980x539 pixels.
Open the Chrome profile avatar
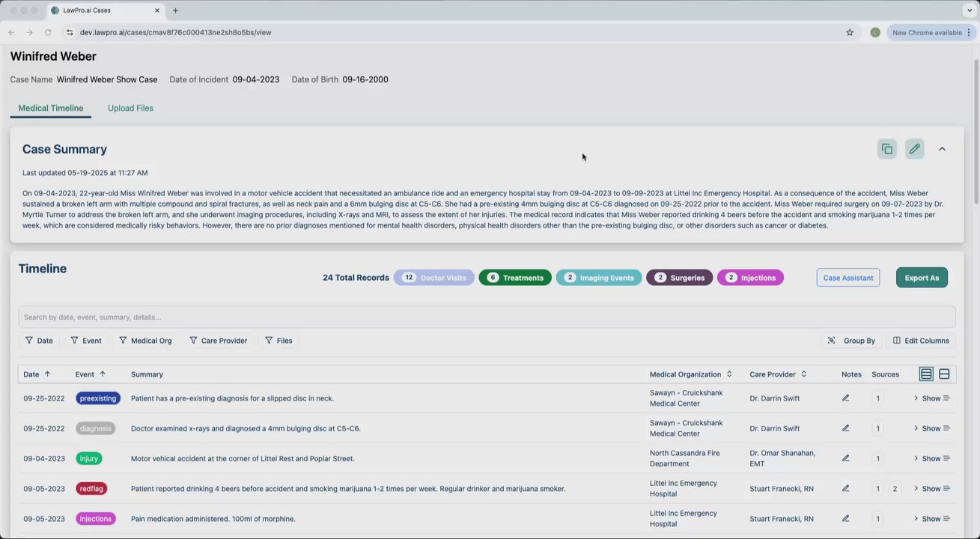pos(875,32)
